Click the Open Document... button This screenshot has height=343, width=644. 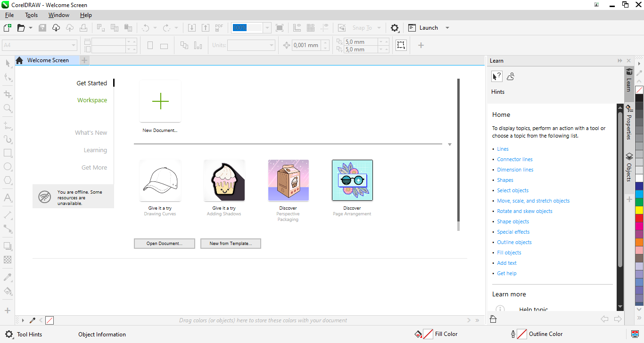[x=164, y=244]
